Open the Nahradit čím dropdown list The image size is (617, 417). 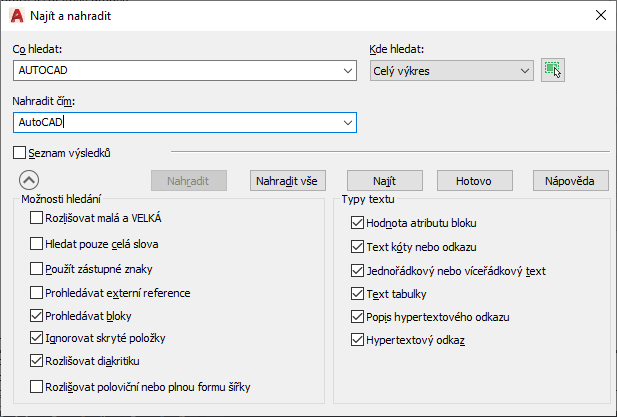point(348,122)
